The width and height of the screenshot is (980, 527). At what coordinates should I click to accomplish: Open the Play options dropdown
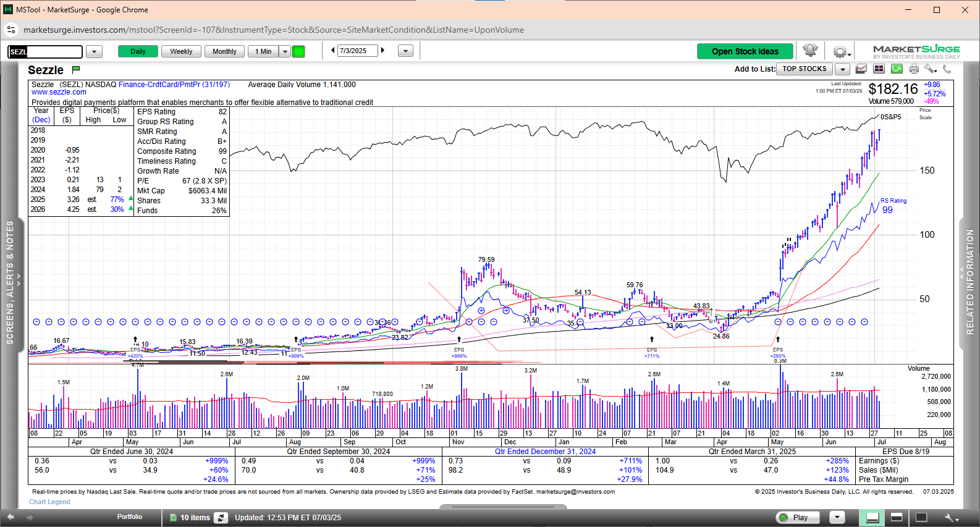coord(837,517)
